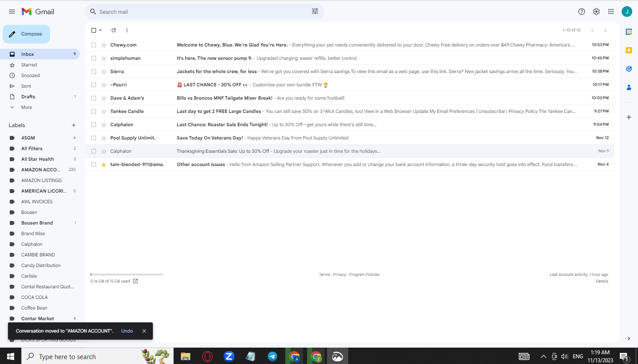This screenshot has width=638, height=364.
Task: Compose a new email
Action: (26, 34)
